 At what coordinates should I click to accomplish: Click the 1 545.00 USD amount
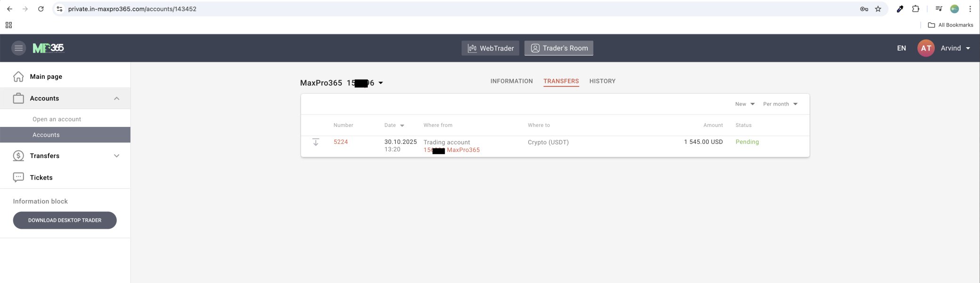pos(703,142)
